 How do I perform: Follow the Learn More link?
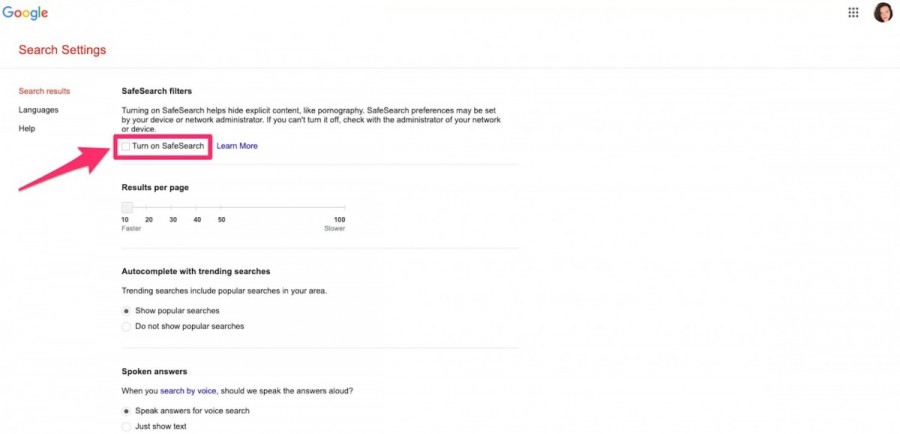tap(237, 146)
